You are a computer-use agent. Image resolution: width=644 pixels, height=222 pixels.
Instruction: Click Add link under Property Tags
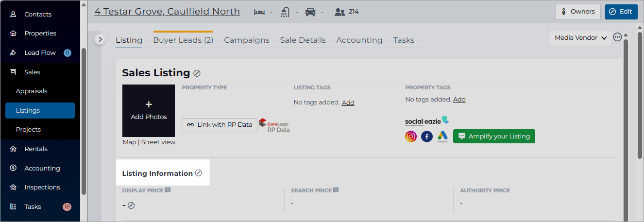pos(459,100)
